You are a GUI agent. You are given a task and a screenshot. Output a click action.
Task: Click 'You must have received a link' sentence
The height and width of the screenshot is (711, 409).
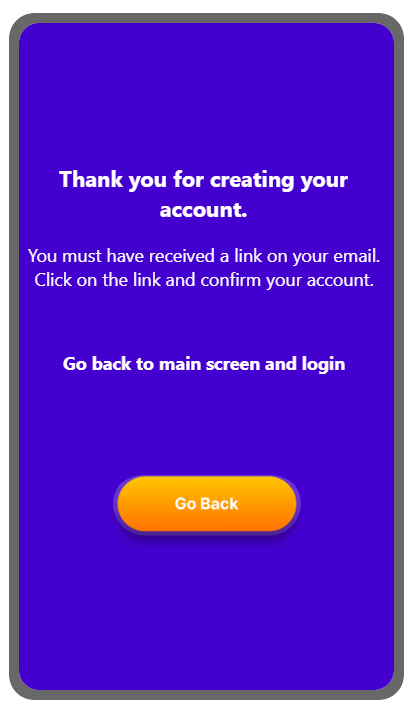204,256
